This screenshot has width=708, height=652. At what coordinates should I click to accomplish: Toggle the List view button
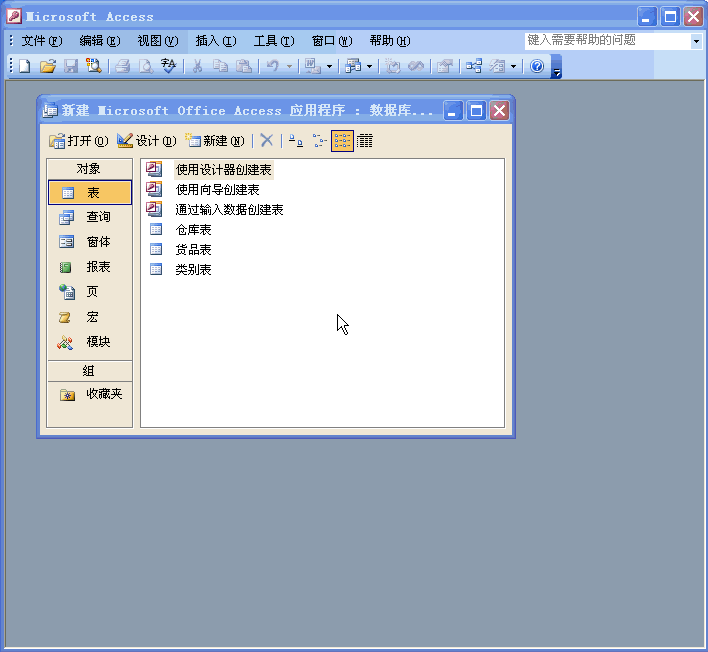(342, 141)
